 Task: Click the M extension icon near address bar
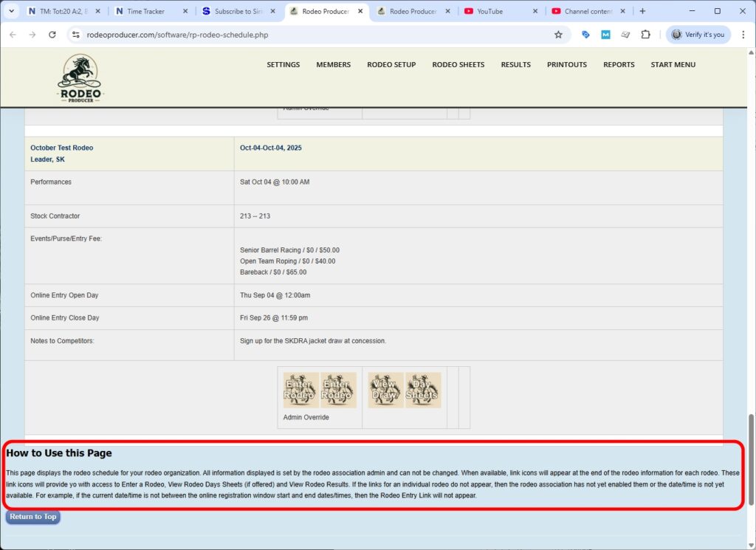(605, 34)
